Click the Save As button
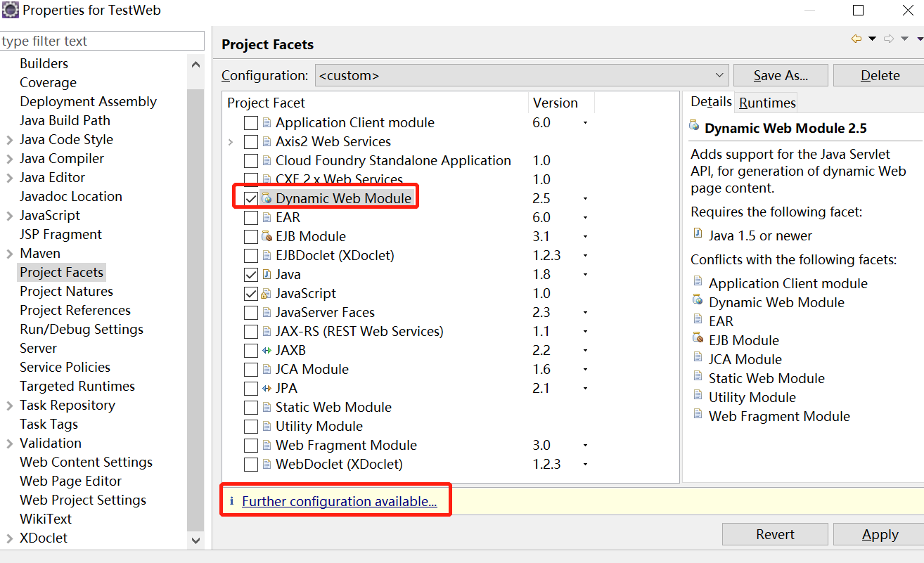This screenshot has width=924, height=563. (x=781, y=75)
